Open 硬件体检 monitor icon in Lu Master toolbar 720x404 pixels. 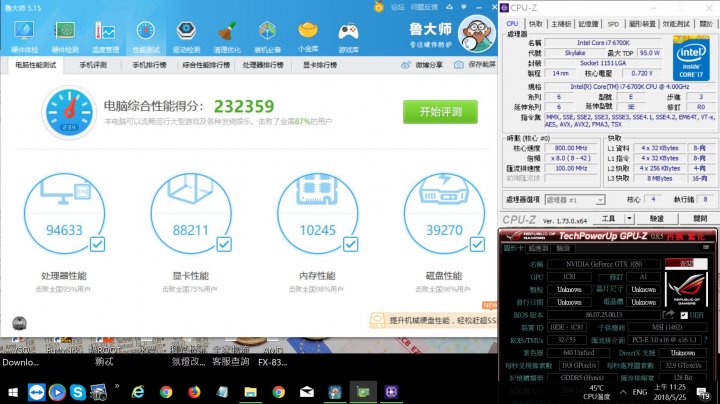[24, 31]
